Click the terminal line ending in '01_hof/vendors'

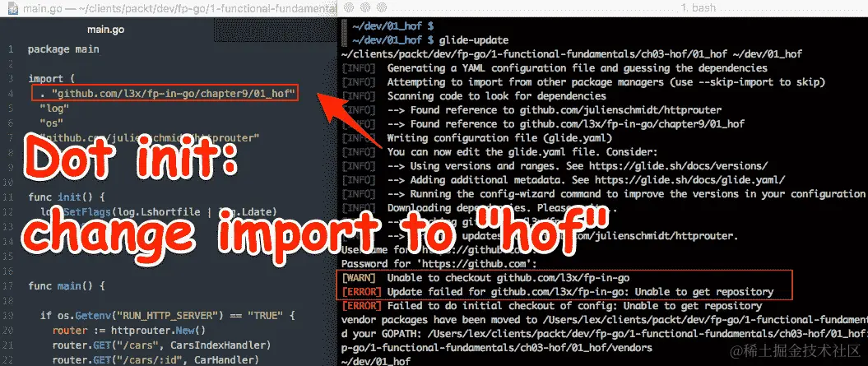[497, 348]
